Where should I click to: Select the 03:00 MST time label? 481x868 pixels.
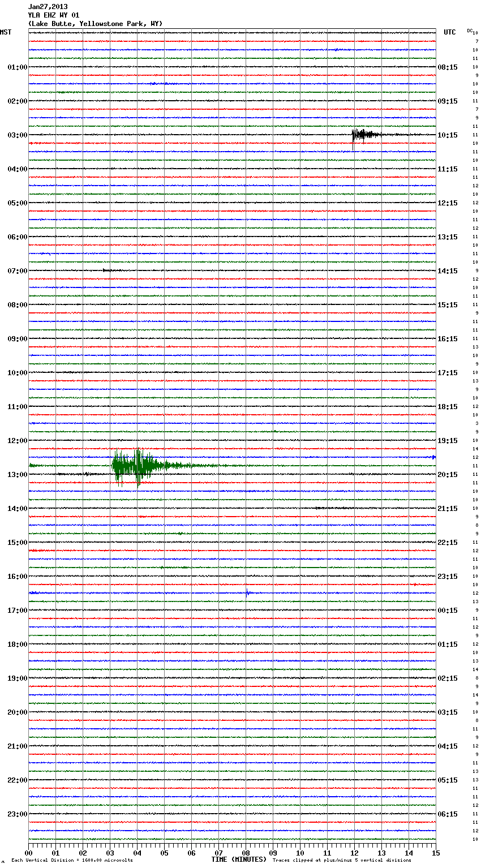(x=18, y=135)
